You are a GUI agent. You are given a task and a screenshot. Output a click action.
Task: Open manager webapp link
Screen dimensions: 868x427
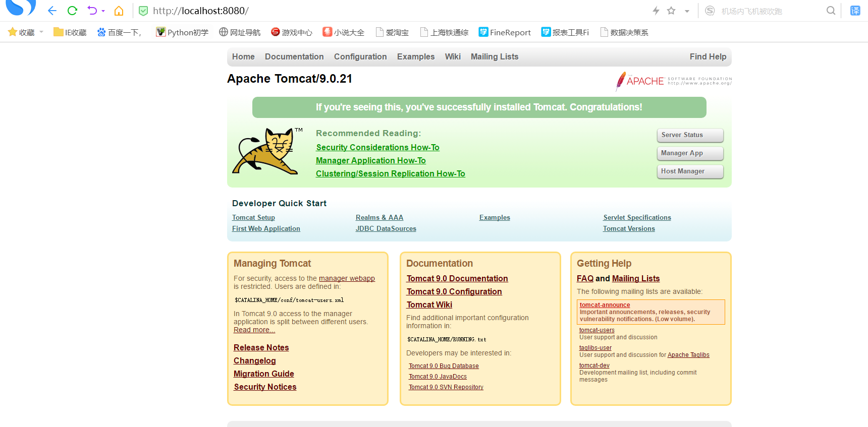347,278
